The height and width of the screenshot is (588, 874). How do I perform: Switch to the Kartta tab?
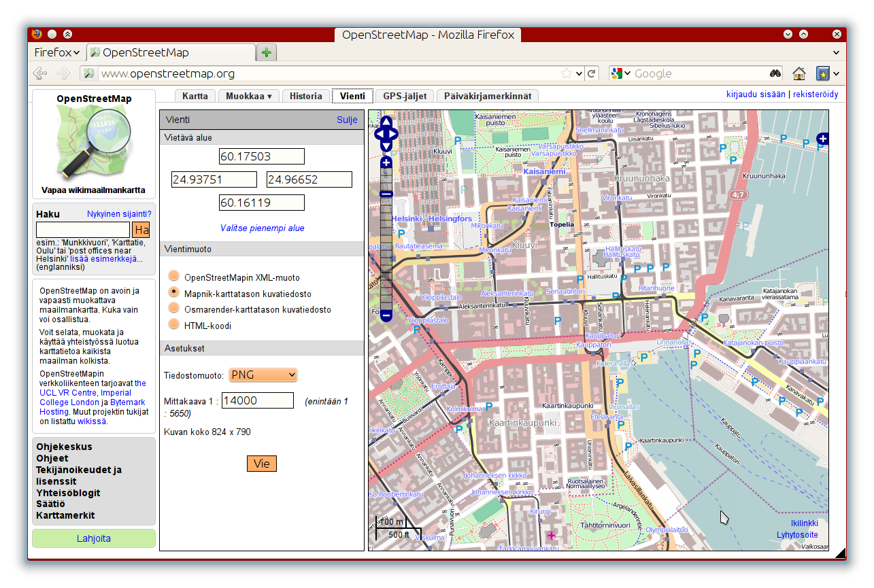pyautogui.click(x=195, y=96)
